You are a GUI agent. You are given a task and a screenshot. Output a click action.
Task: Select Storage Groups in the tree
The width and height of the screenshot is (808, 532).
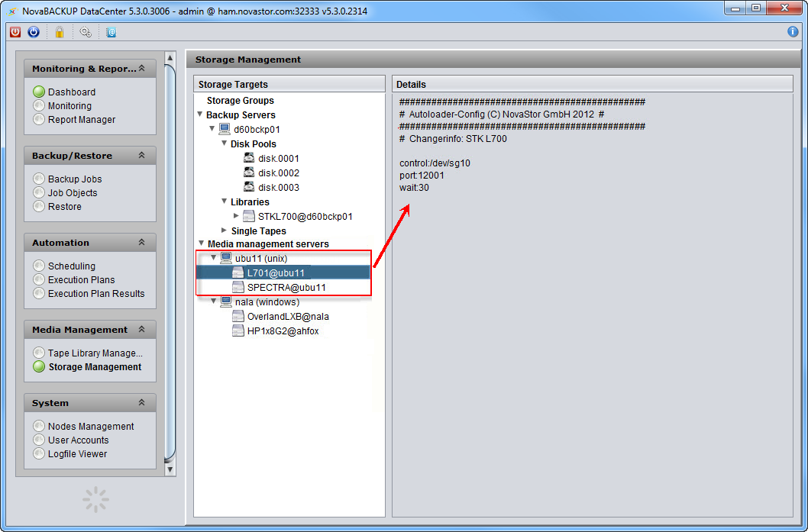coord(240,101)
